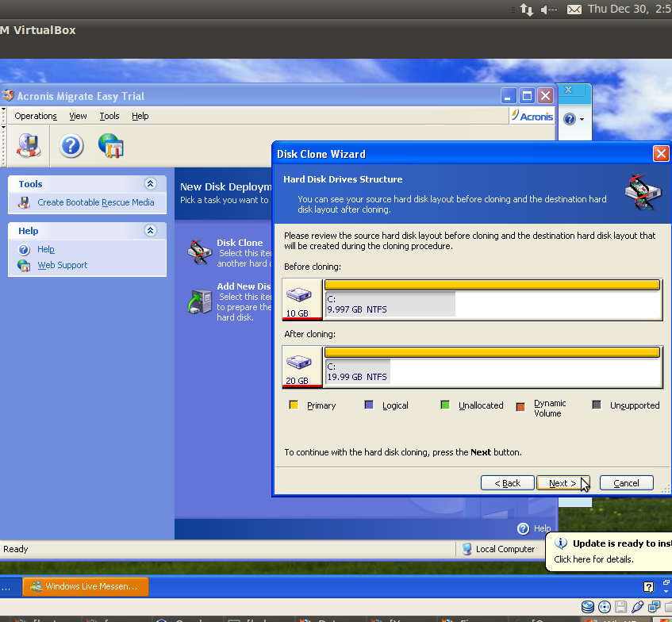
Task: Click the Acronis logo in the menu bar
Action: [x=532, y=116]
